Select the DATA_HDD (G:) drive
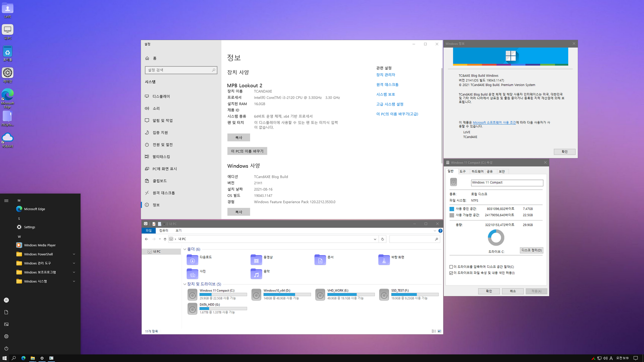The image size is (644, 362). click(x=217, y=308)
